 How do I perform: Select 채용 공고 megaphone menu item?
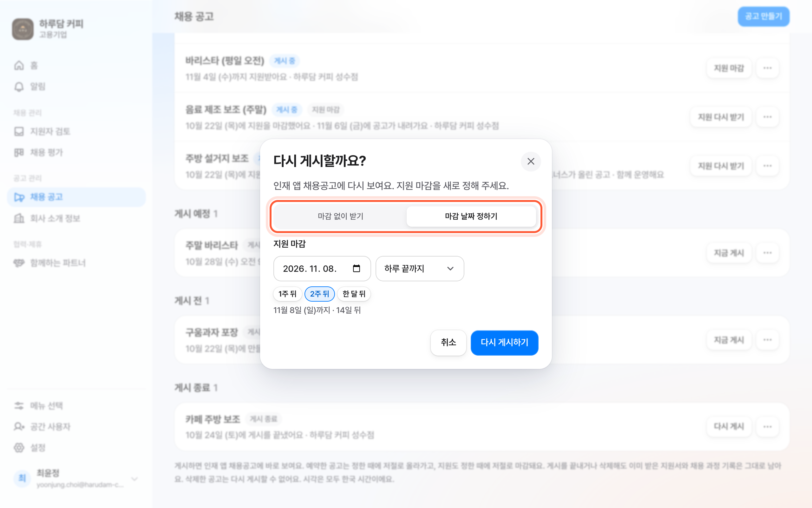point(76,197)
